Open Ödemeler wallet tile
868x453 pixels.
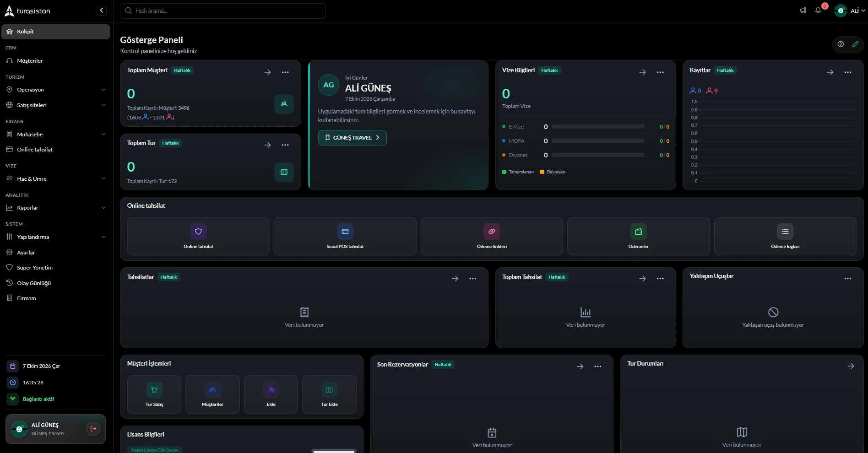pos(639,236)
